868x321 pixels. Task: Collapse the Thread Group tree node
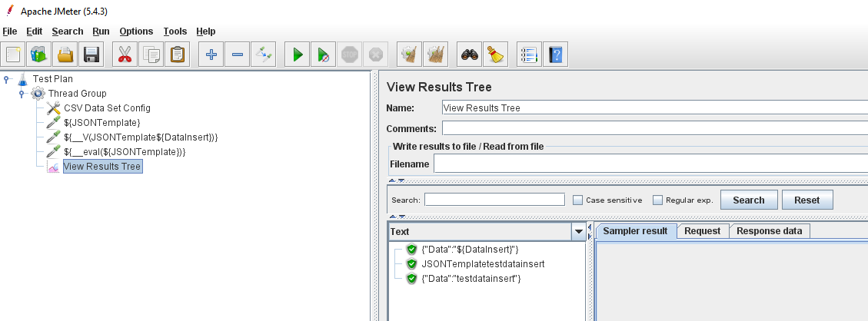pyautogui.click(x=22, y=94)
